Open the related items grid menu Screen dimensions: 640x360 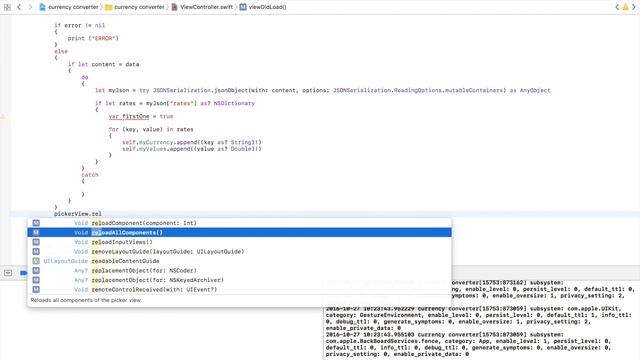click(x=7, y=7)
